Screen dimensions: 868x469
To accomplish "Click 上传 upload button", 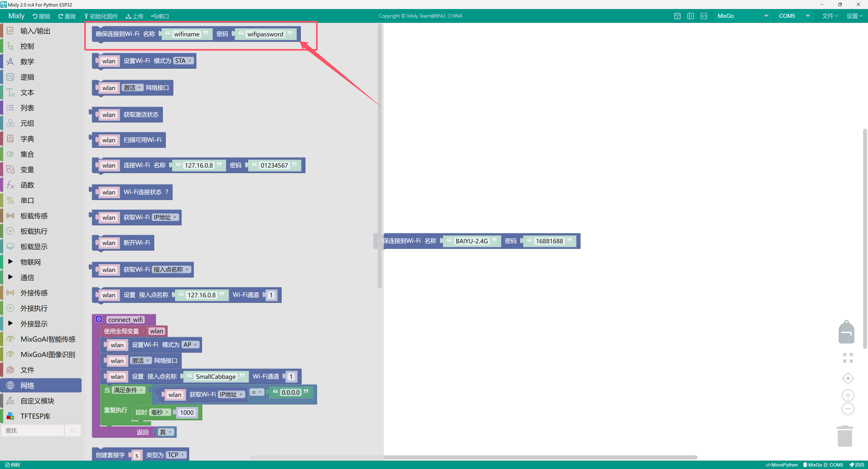I will coord(134,16).
